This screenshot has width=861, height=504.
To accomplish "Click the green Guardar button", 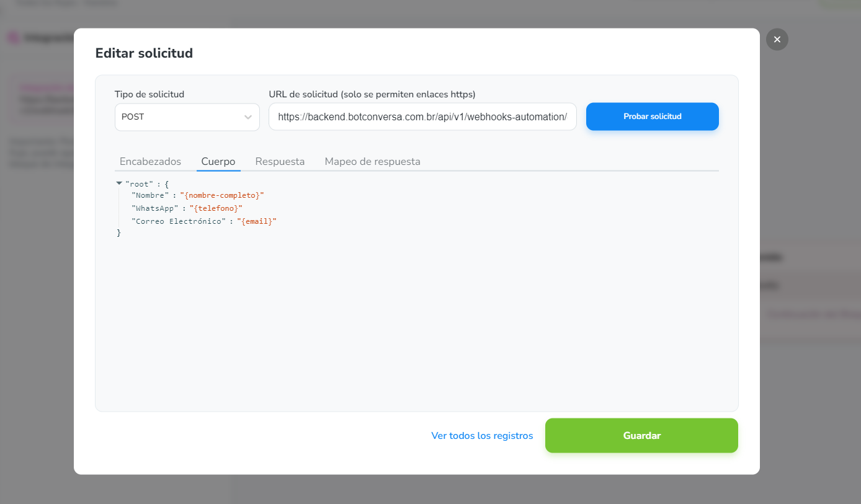I will click(641, 436).
